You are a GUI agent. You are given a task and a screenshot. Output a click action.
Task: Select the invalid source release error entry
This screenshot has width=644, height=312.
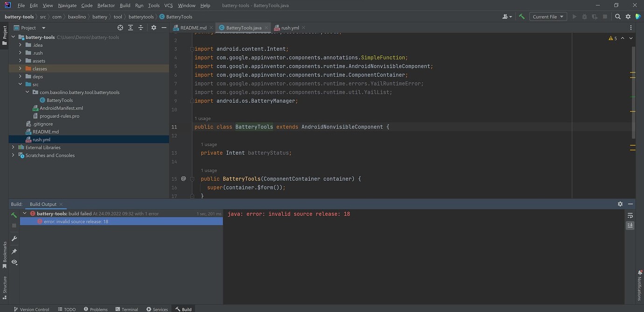pyautogui.click(x=77, y=221)
